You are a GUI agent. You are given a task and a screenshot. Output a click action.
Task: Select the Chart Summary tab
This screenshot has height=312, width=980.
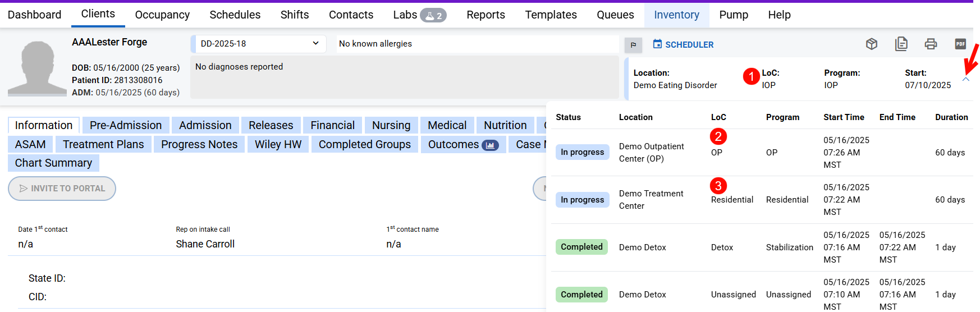click(53, 163)
